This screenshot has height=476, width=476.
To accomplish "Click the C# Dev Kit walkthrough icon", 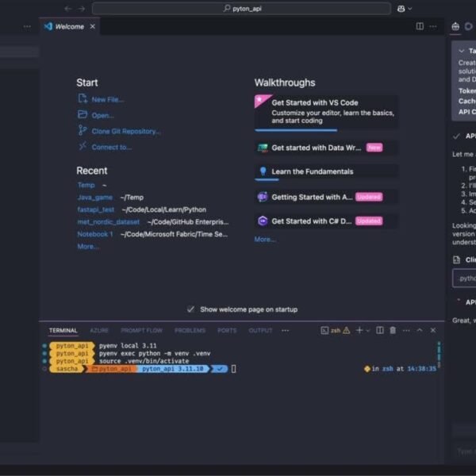I will point(263,221).
